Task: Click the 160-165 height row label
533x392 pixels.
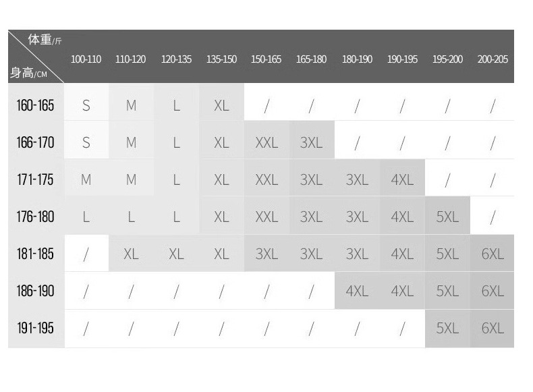Action: [35, 105]
